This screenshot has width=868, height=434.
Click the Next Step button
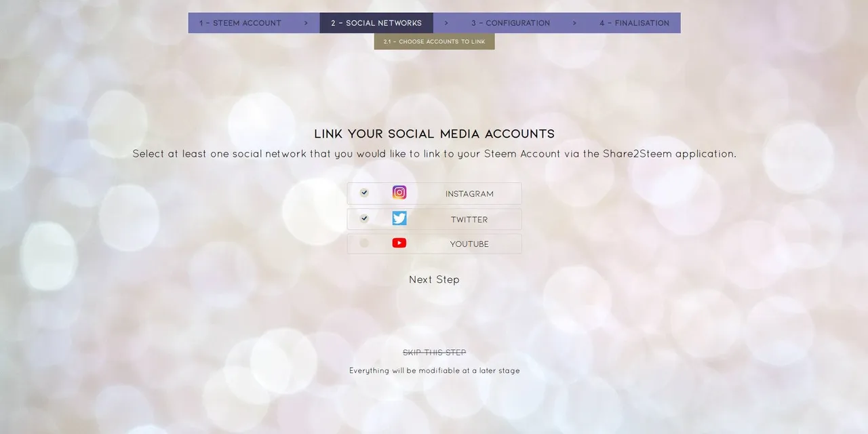pos(434,279)
